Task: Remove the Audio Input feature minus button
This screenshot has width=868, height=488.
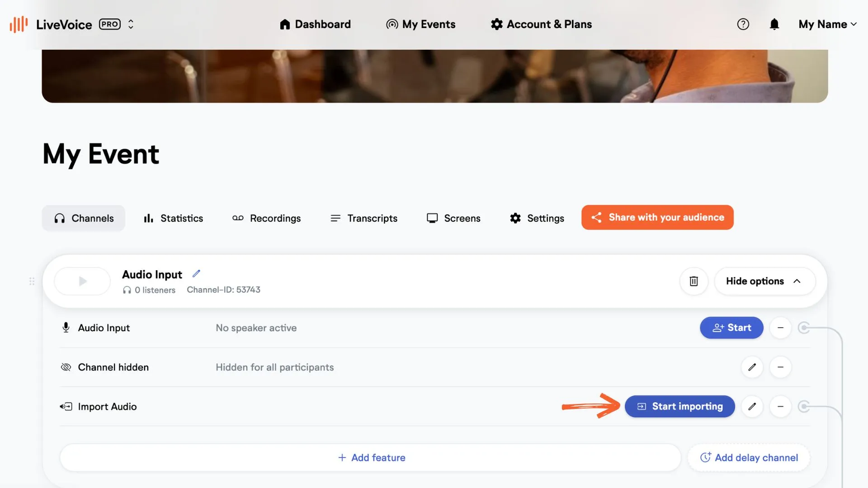Action: (x=780, y=328)
